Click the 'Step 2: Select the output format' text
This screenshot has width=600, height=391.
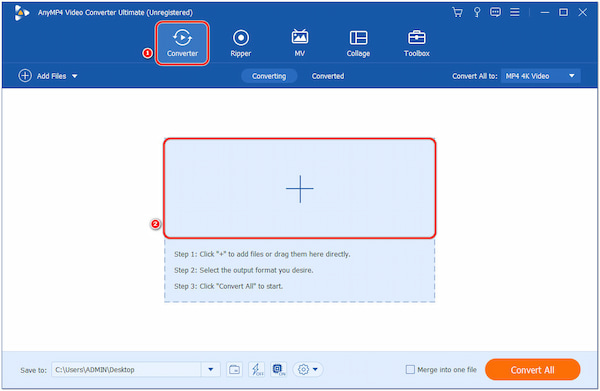click(x=244, y=270)
